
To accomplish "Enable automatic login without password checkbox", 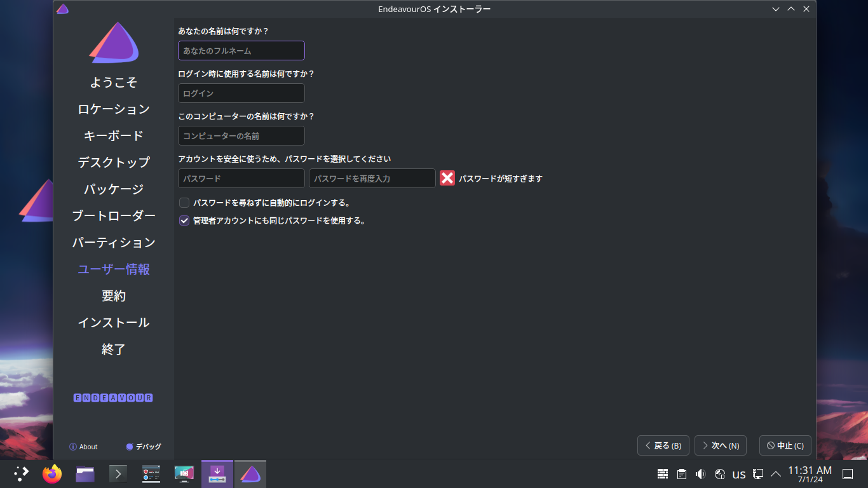I will pyautogui.click(x=184, y=203).
